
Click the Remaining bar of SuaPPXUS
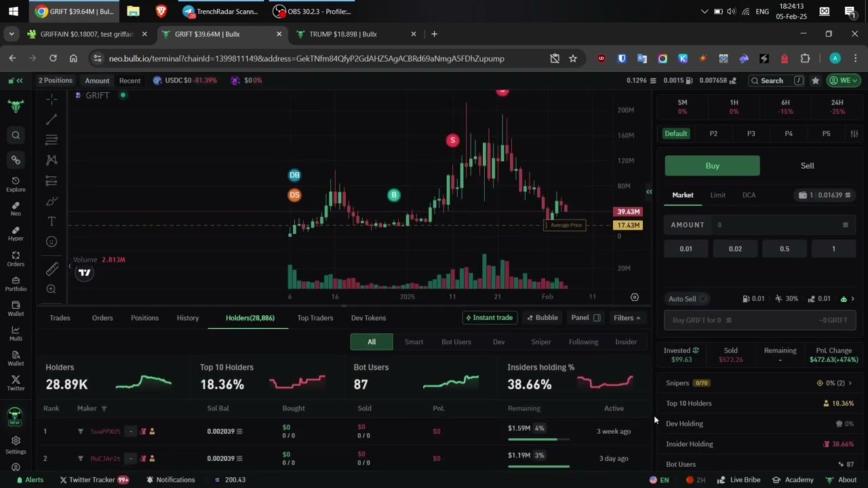(x=538, y=440)
